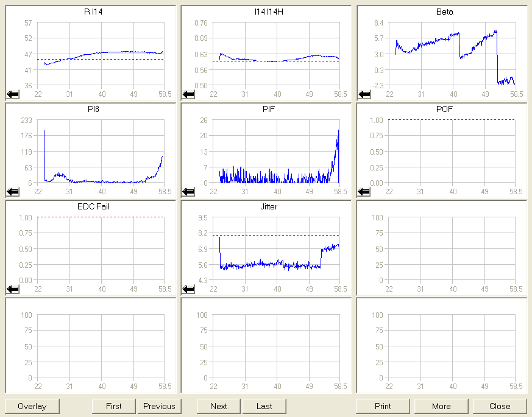
Task: Click the arrow icon on PIF chart
Action: point(188,192)
